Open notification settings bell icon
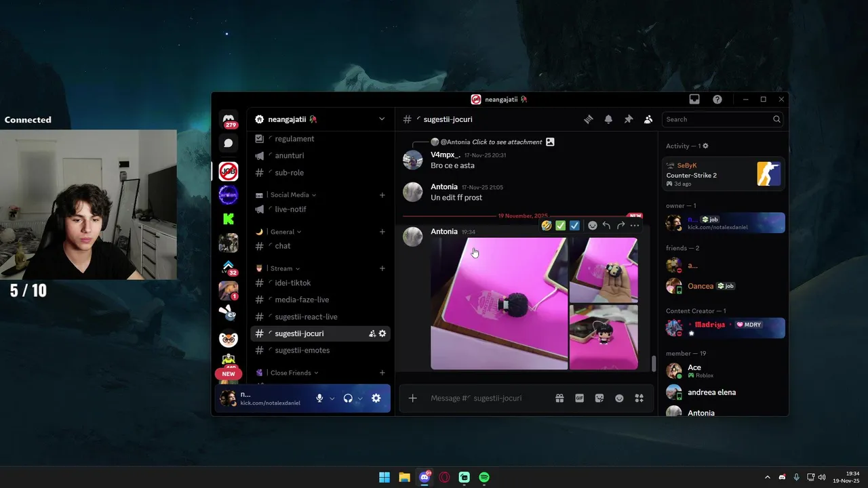868x488 pixels. [x=608, y=119]
